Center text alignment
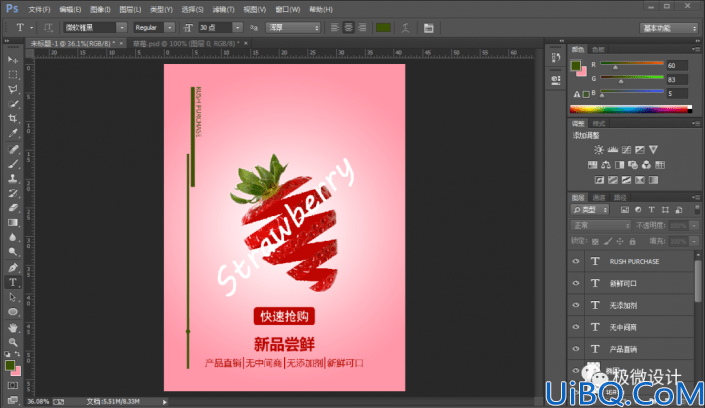Screen dimensions: 705x408 pyautogui.click(x=348, y=28)
